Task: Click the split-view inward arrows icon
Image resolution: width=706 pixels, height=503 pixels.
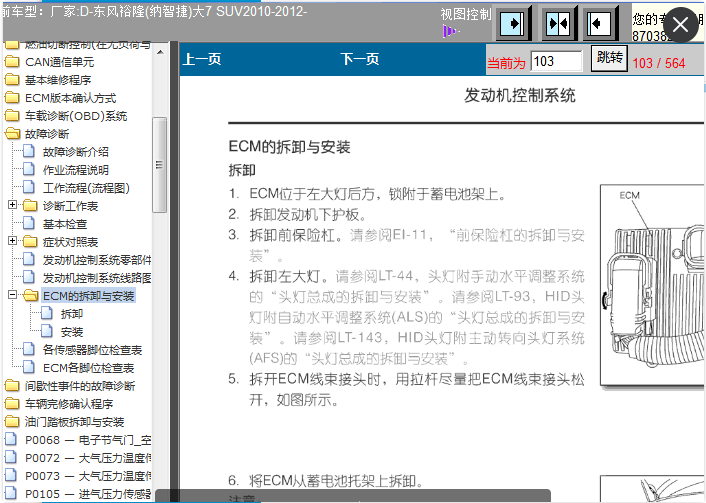Action: [x=557, y=23]
